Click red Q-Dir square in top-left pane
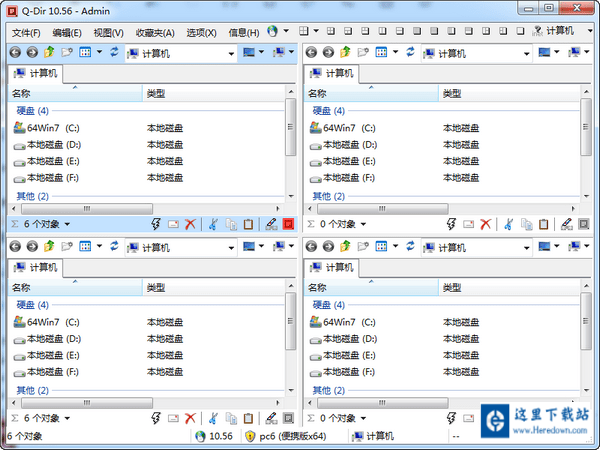This screenshot has height=450, width=600. pyautogui.click(x=288, y=224)
